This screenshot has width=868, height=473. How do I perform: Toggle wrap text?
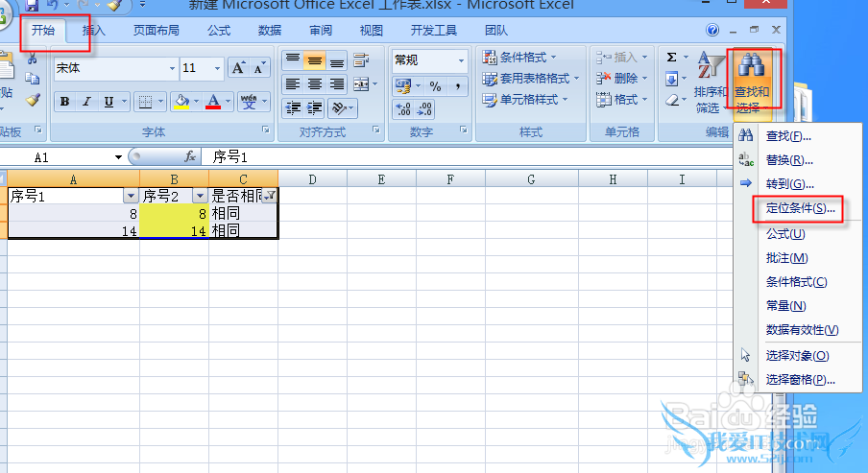(x=361, y=59)
